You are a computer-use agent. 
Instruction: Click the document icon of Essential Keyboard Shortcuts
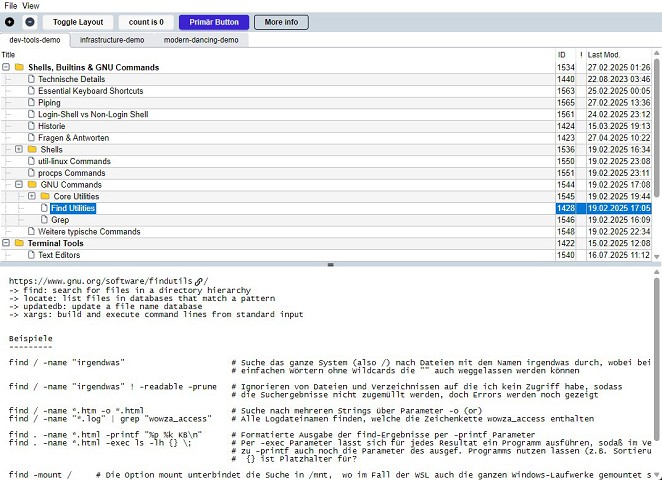(31, 91)
